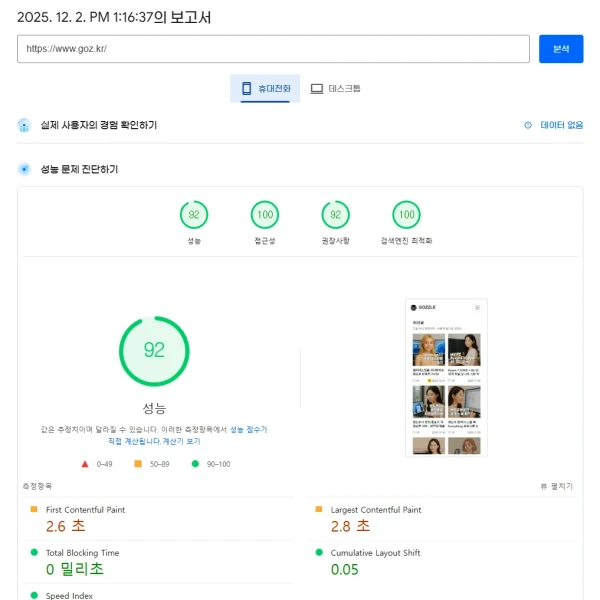Click the Cumulative Layout Shift metric value
600x600 pixels.
tap(345, 570)
